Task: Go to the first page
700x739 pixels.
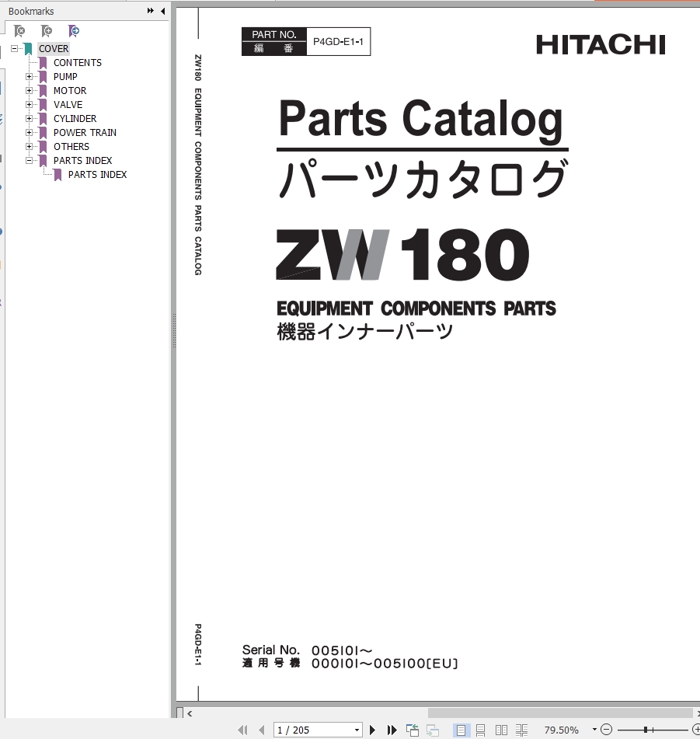Action: [242, 730]
